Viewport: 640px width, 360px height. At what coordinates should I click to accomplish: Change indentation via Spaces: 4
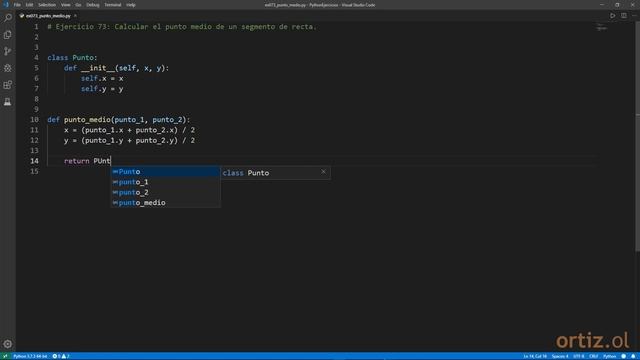click(560, 356)
